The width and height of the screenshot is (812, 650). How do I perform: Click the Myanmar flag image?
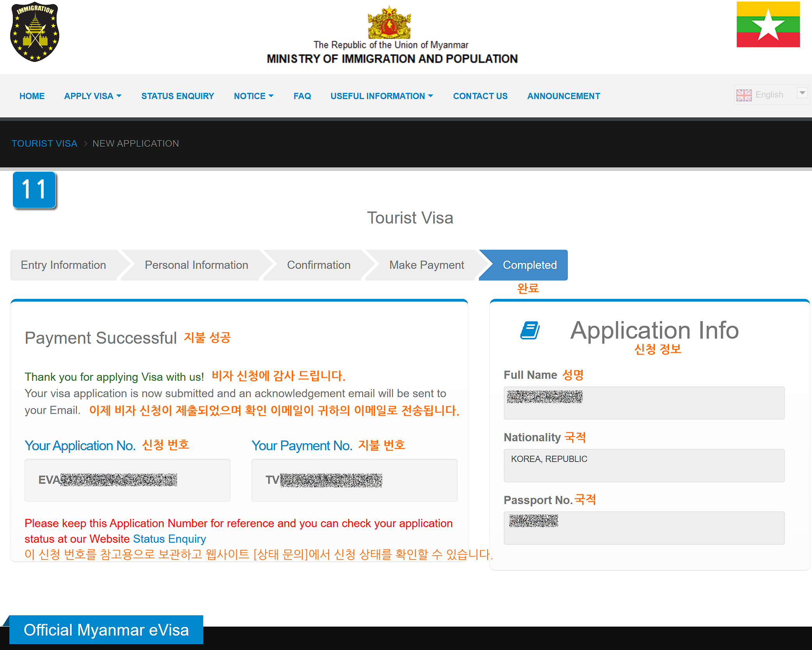point(768,25)
